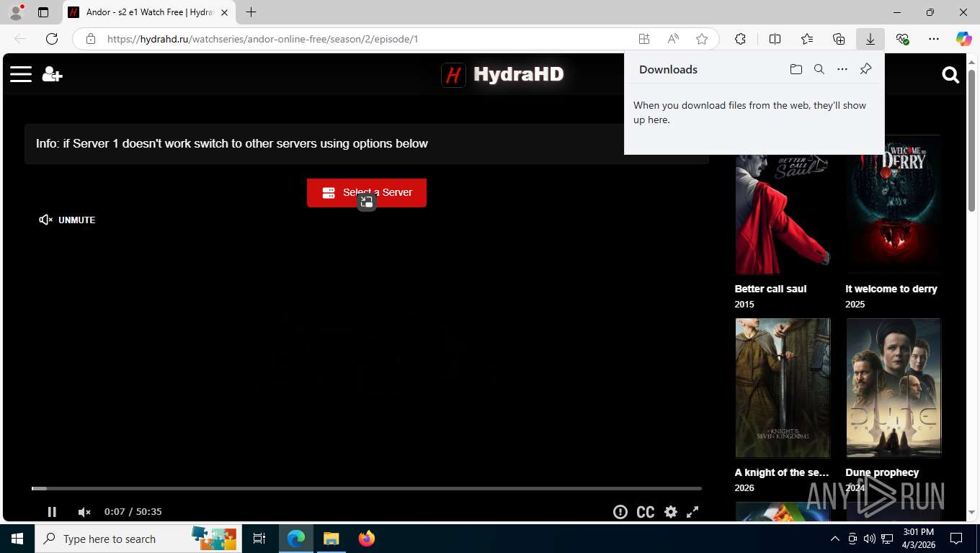Viewport: 980px width, 553px height.
Task: Open browser essentials icon
Action: click(x=902, y=39)
